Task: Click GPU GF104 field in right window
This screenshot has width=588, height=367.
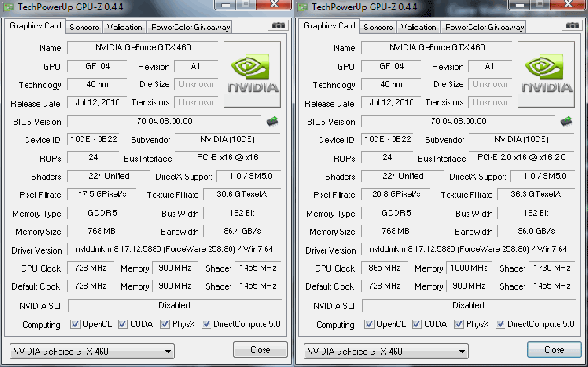Action: (392, 66)
